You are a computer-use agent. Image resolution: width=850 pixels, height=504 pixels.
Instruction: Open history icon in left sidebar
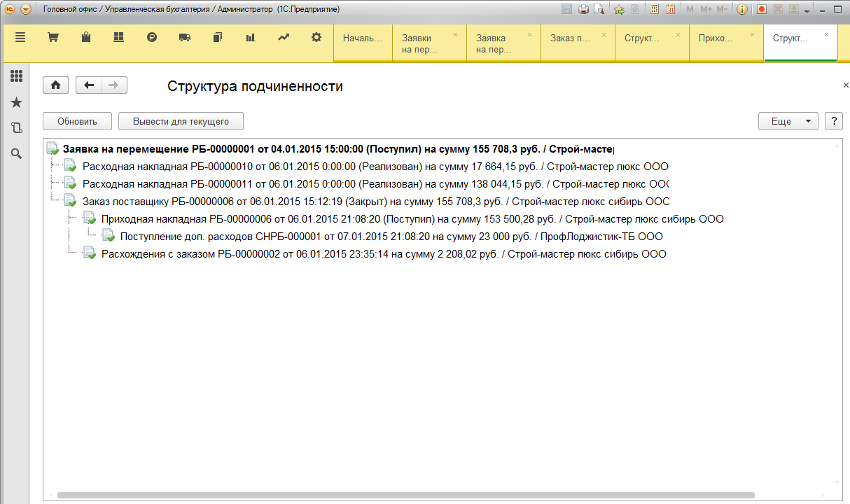click(x=16, y=128)
